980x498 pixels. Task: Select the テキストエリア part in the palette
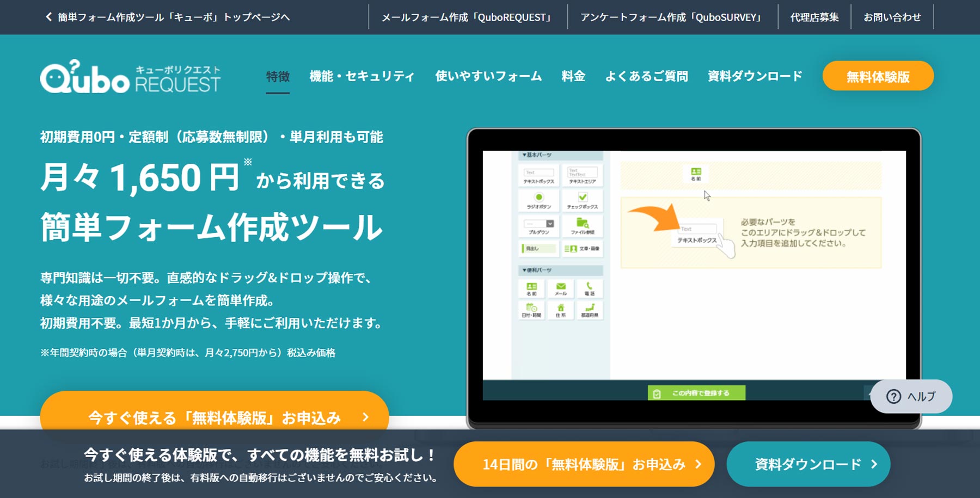[583, 175]
